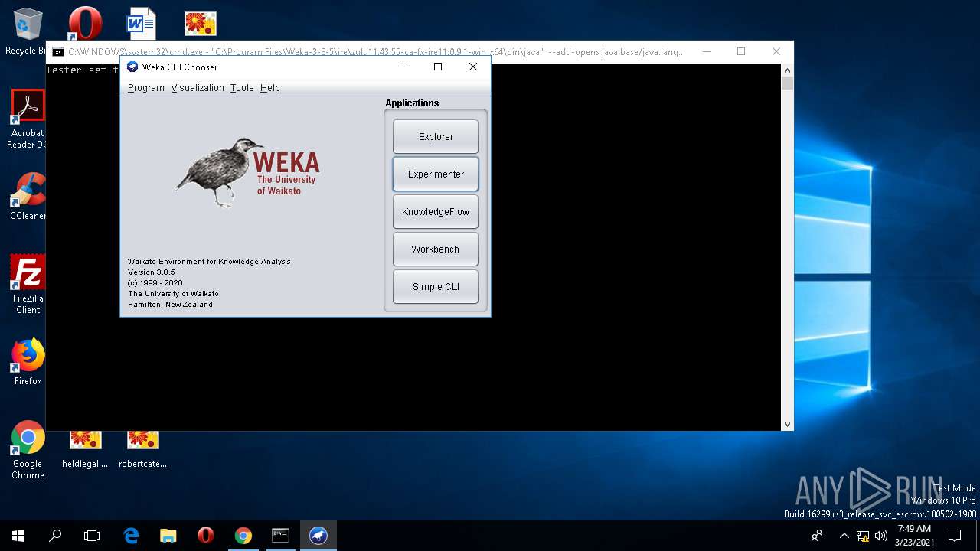The width and height of the screenshot is (980, 551).
Task: Open Opera from the taskbar
Action: 205,536
